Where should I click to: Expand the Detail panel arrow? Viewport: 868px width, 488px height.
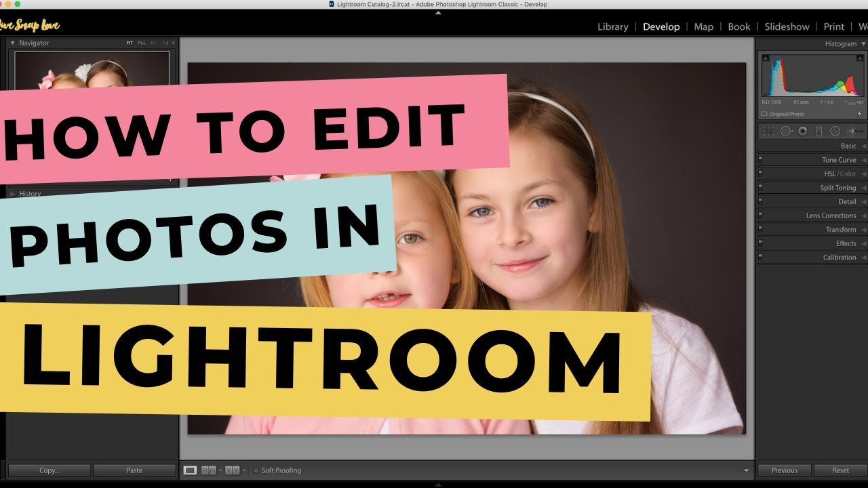863,201
